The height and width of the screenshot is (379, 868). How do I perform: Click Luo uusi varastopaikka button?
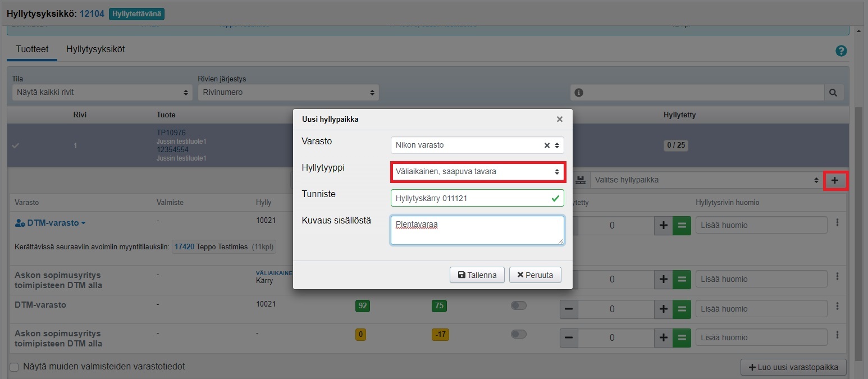(793, 368)
